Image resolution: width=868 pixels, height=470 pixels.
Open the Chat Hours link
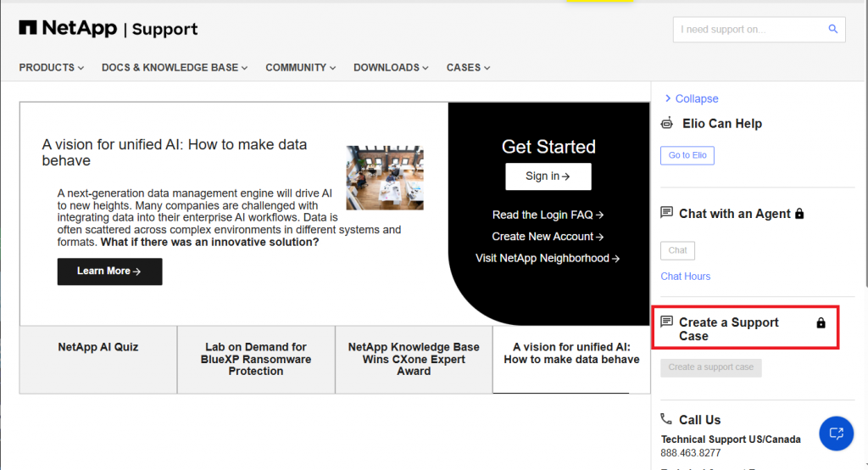tap(685, 276)
